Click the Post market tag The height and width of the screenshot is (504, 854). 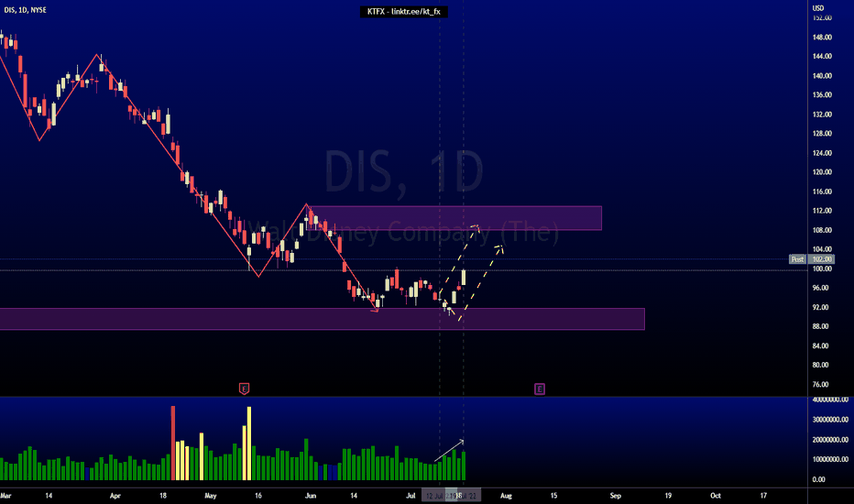click(797, 259)
